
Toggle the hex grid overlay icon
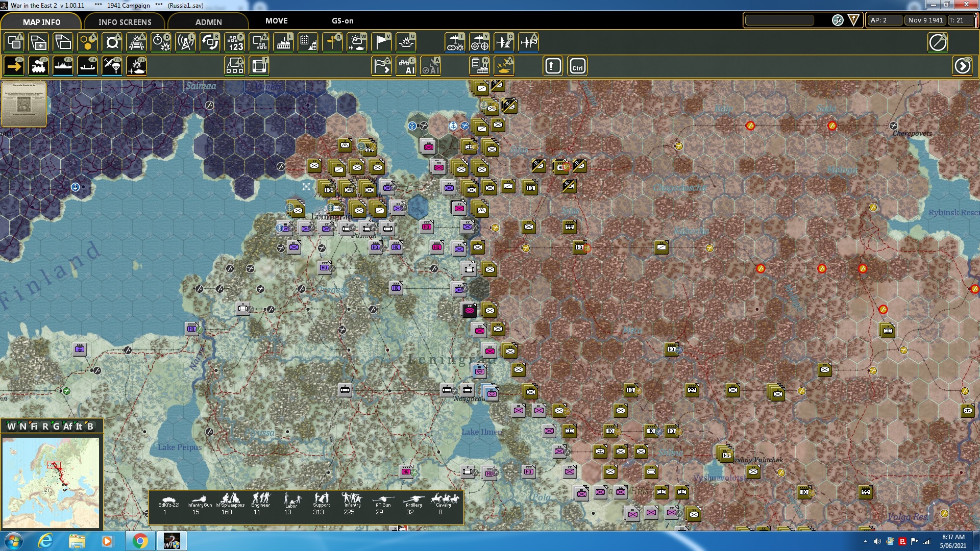87,42
